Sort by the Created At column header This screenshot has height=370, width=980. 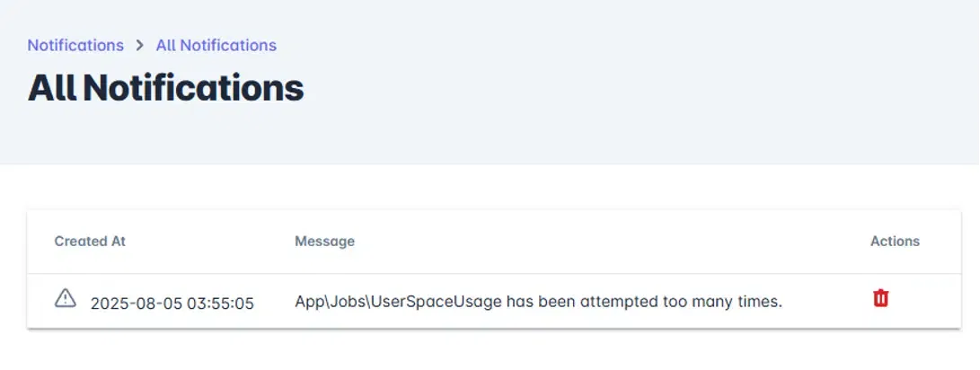90,241
